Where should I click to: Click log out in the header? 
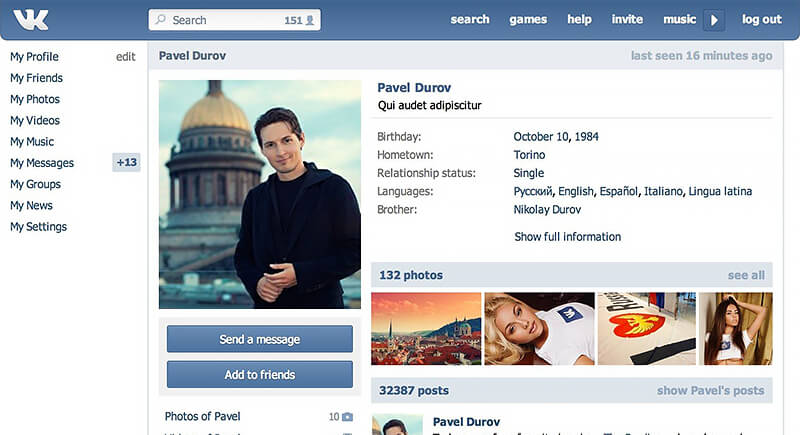tap(762, 19)
